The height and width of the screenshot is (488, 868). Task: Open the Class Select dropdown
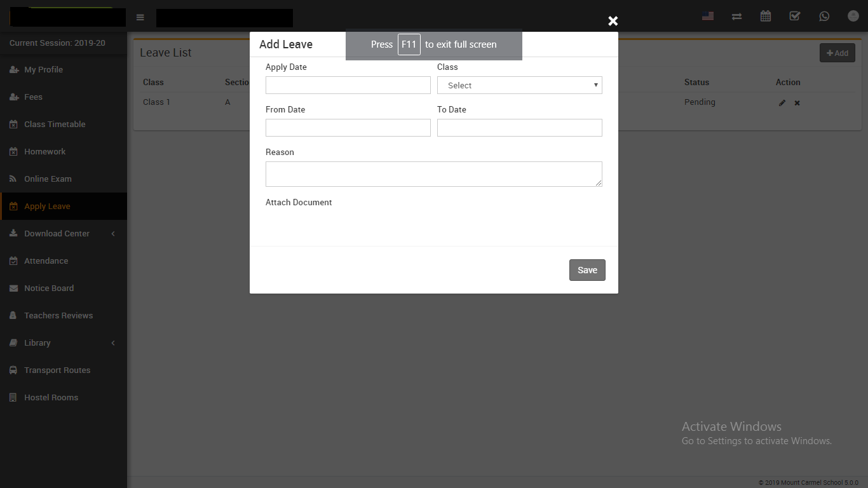pyautogui.click(x=519, y=85)
